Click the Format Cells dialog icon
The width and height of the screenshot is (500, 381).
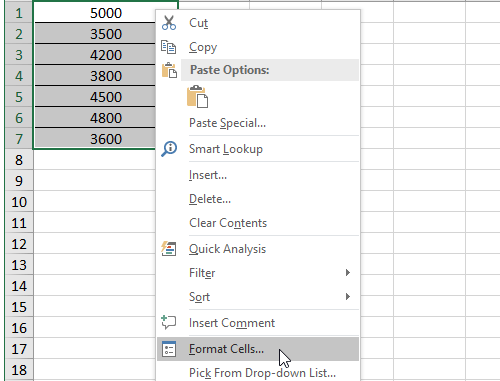(169, 349)
